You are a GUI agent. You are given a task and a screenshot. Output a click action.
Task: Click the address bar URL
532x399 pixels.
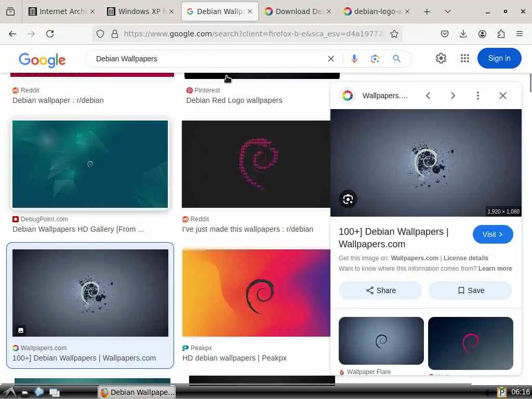pos(253,34)
